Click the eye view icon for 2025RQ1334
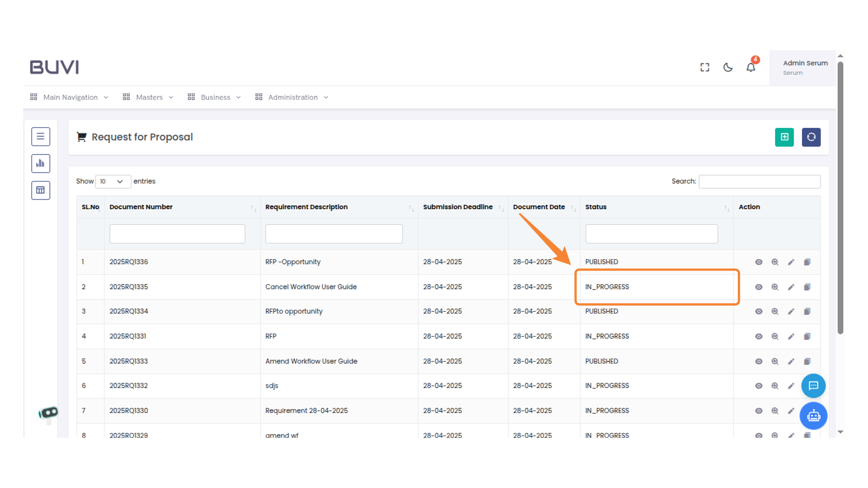Image resolution: width=868 pixels, height=488 pixels. (759, 311)
